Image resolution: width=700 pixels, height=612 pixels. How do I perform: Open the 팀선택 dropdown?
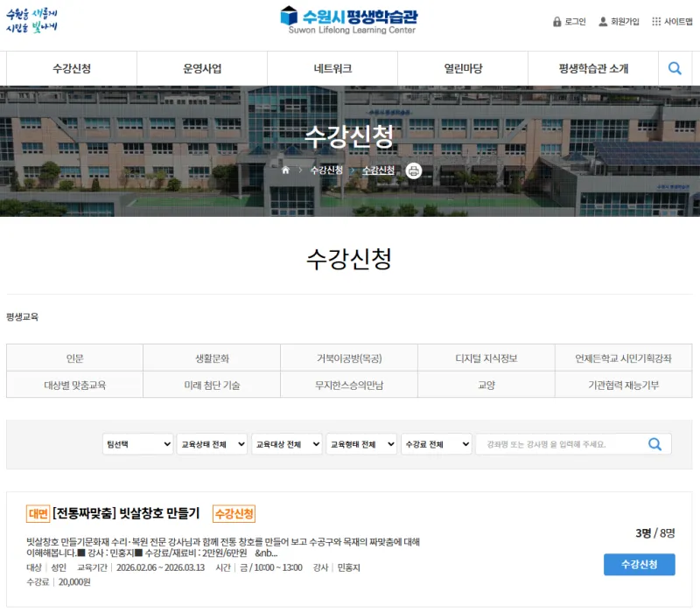[137, 444]
